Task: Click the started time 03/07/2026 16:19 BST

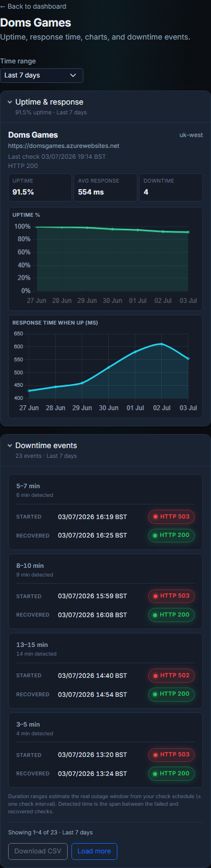Action: pyautogui.click(x=93, y=517)
